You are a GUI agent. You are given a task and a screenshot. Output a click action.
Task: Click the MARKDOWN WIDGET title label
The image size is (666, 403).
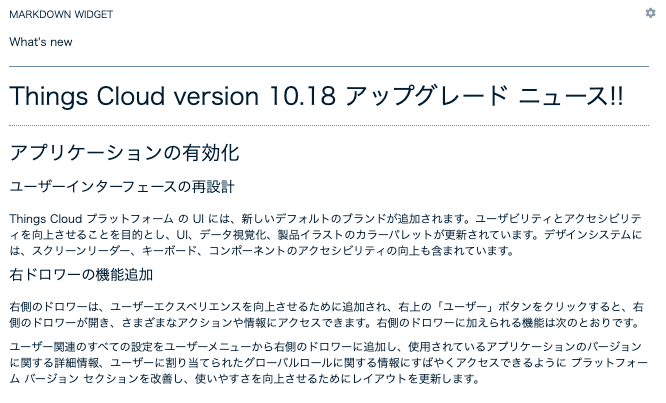tap(61, 14)
